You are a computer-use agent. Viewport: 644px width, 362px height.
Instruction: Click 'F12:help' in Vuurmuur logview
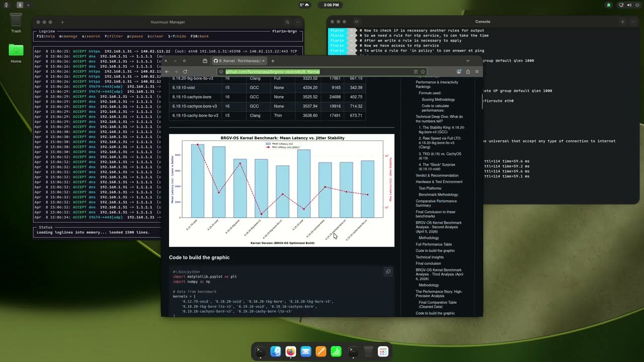[x=46, y=36]
